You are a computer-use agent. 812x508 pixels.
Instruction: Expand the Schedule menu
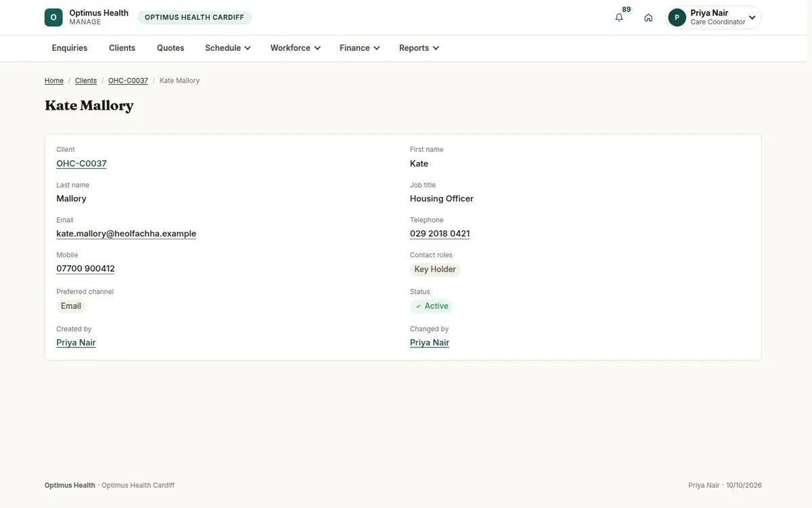228,48
